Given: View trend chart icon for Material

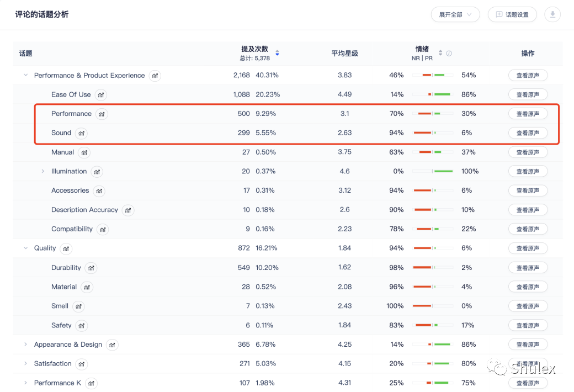Looking at the screenshot, I should point(87,287).
